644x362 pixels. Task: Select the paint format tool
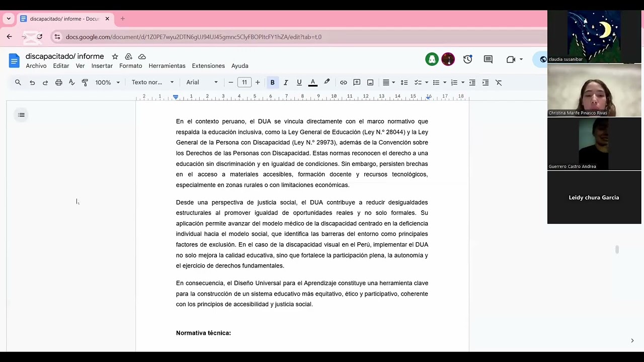(x=85, y=82)
